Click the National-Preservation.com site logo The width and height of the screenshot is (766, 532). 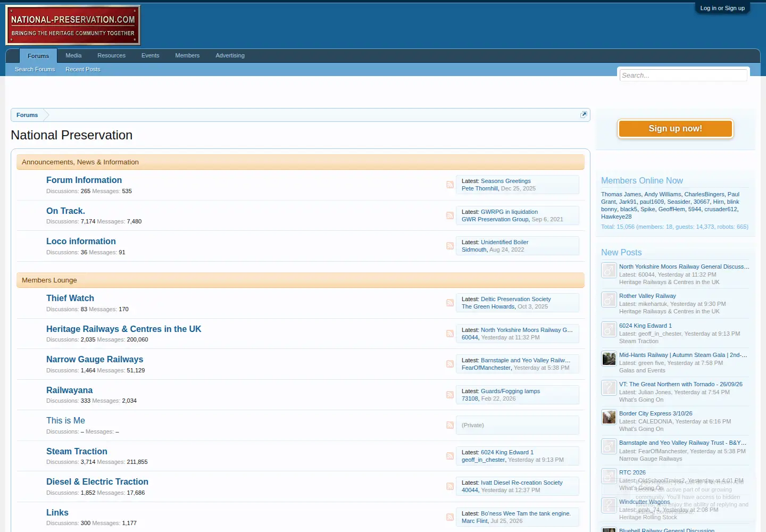[x=73, y=26]
